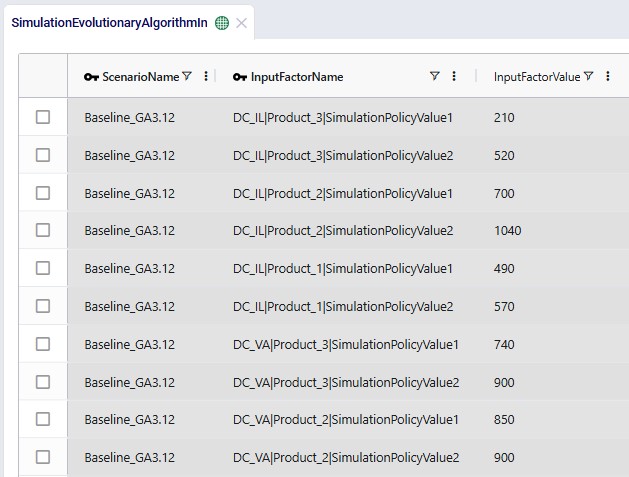Open InputFactorName column options menu
This screenshot has height=477, width=629.
tap(454, 76)
